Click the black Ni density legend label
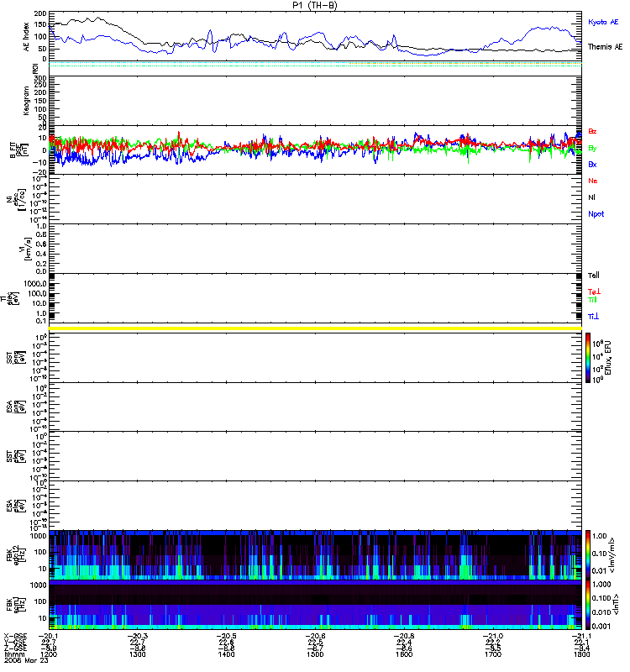The height and width of the screenshot is (672, 630). (592, 197)
